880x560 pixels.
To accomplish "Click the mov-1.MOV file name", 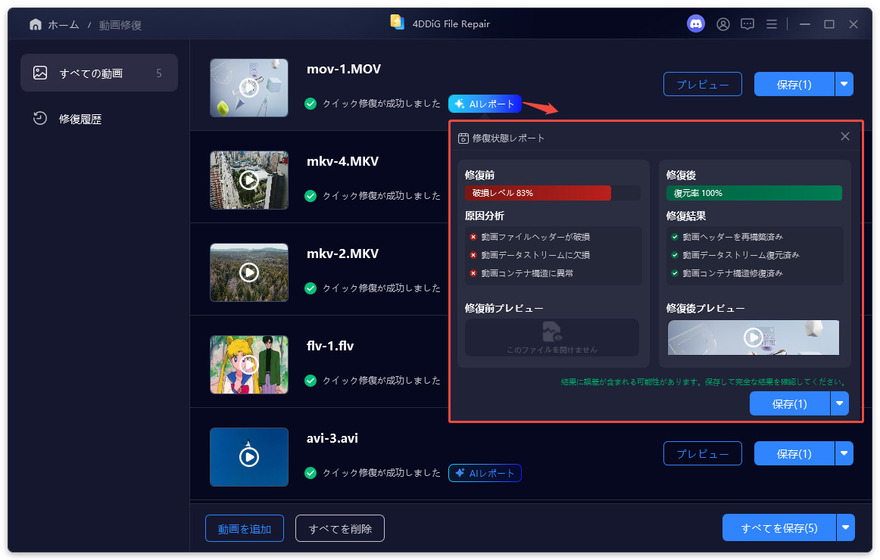I will [x=343, y=69].
